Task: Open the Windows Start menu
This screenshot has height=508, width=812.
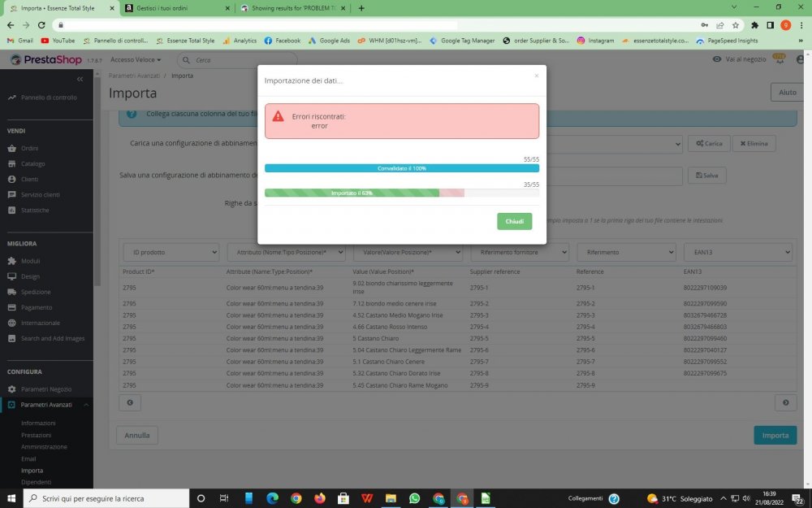Action: click(11, 499)
